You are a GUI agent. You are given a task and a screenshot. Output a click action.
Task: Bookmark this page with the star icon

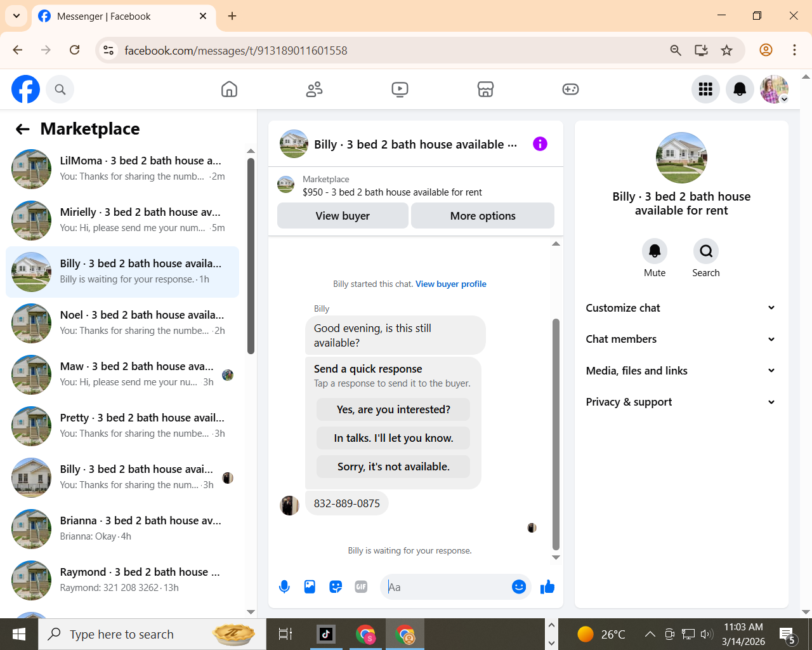[x=727, y=50]
